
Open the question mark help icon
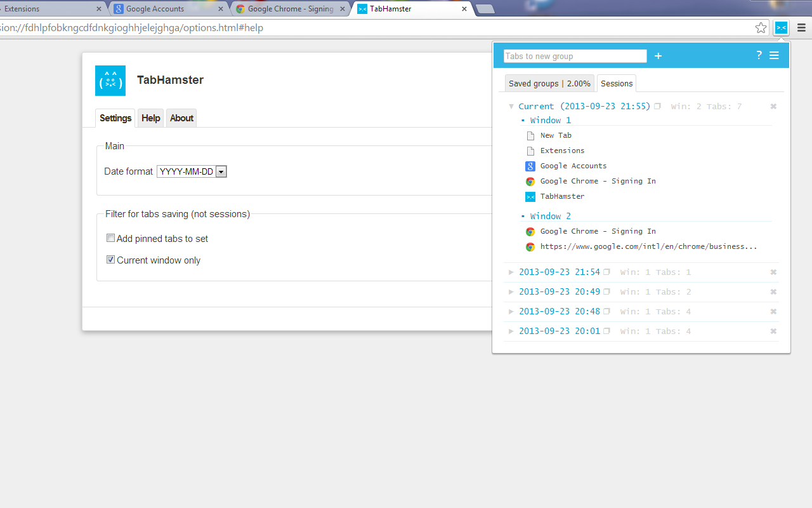[759, 55]
